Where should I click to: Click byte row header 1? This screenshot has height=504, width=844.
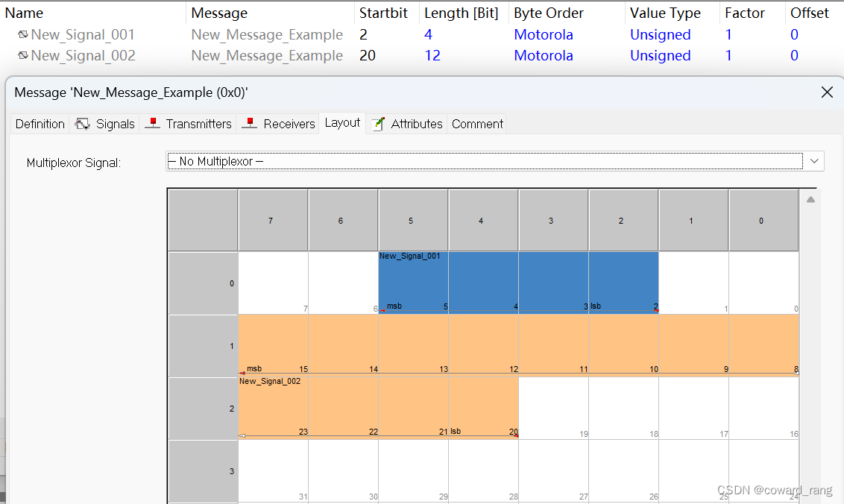[204, 346]
